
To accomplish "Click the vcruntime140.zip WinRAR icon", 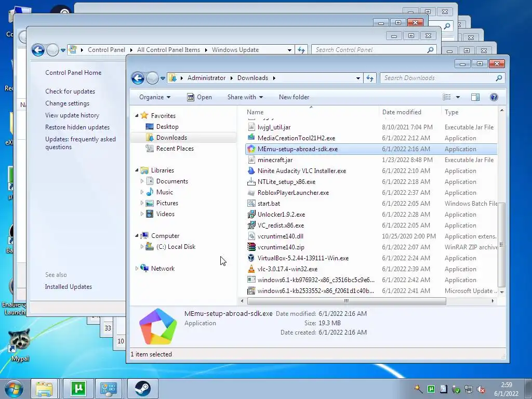I will pos(251,247).
